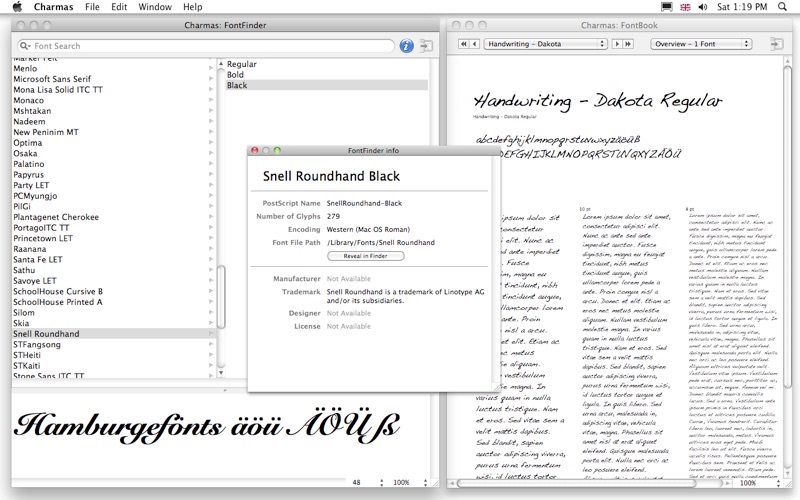The width and height of the screenshot is (800, 500).
Task: Open the keyboard input flag menu
Action: (685, 7)
